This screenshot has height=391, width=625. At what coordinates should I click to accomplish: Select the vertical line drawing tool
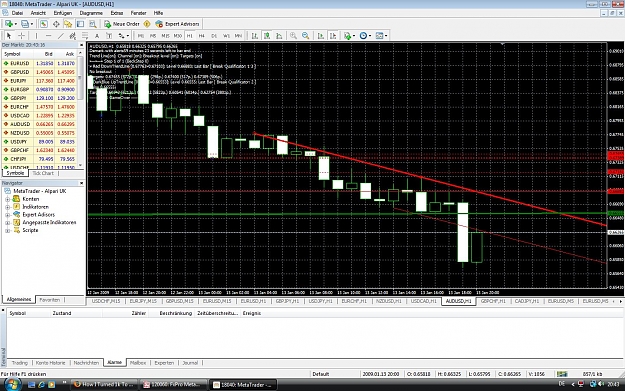tap(36, 36)
